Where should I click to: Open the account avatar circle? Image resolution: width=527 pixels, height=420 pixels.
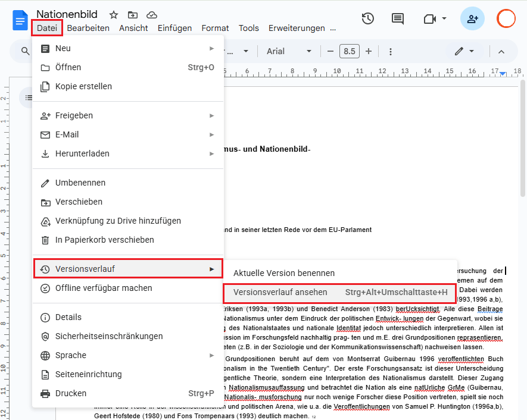click(506, 18)
